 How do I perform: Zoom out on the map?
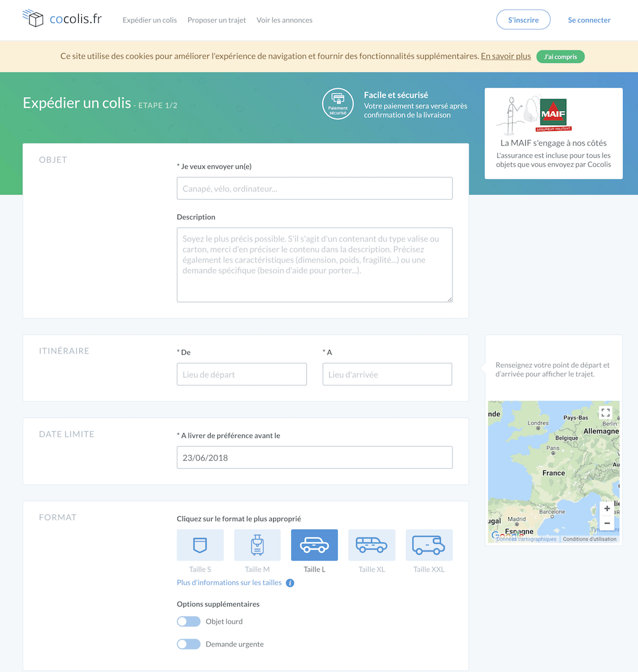[607, 523]
